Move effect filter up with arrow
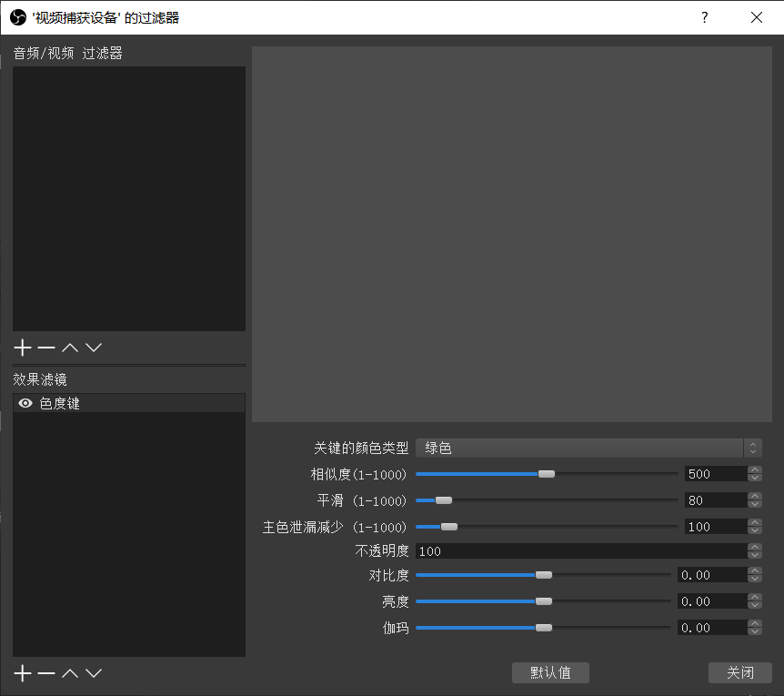Image resolution: width=784 pixels, height=696 pixels. point(70,673)
